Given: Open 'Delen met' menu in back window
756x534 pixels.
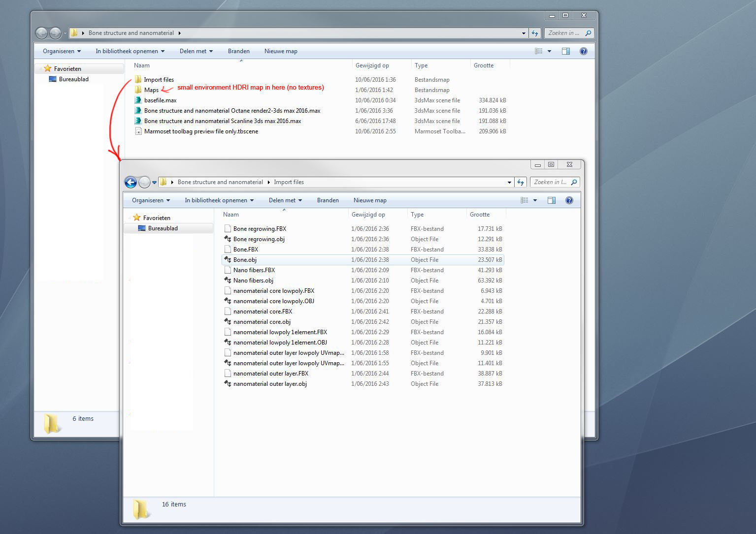Looking at the screenshot, I should (196, 51).
